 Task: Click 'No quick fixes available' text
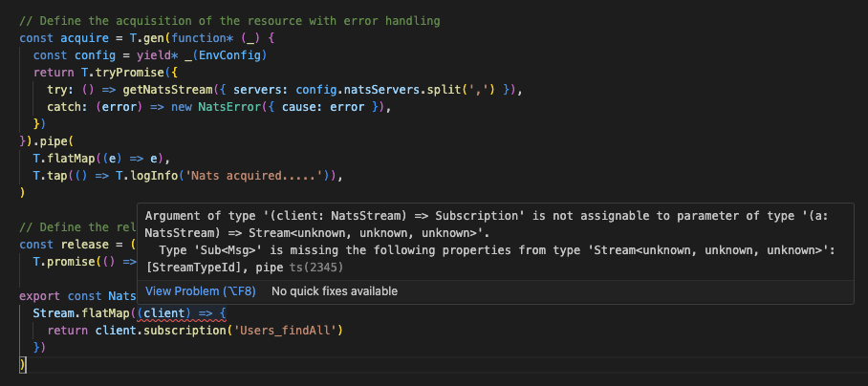[335, 290]
